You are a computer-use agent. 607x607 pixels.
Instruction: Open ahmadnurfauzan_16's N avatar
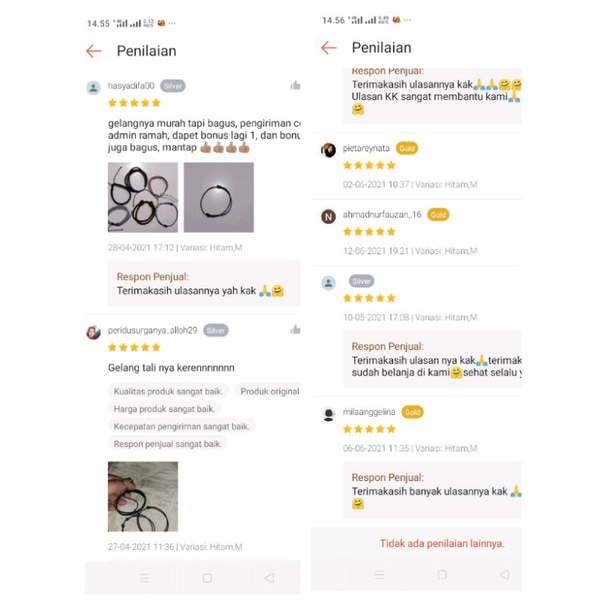click(x=328, y=216)
